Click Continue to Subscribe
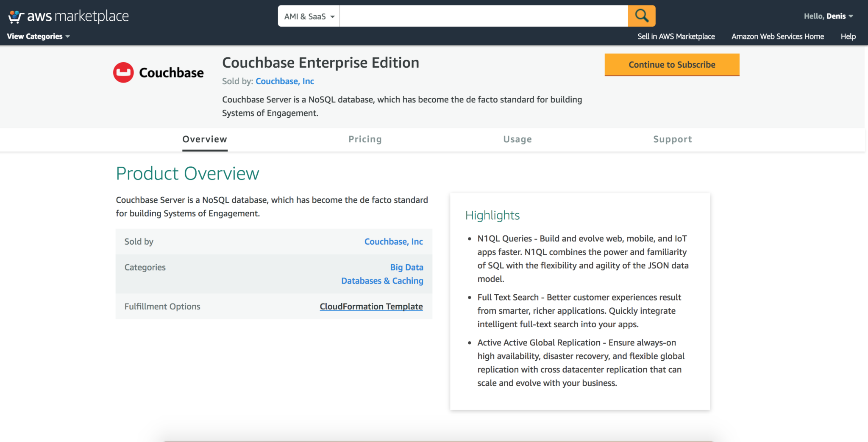868x442 pixels. (672, 65)
